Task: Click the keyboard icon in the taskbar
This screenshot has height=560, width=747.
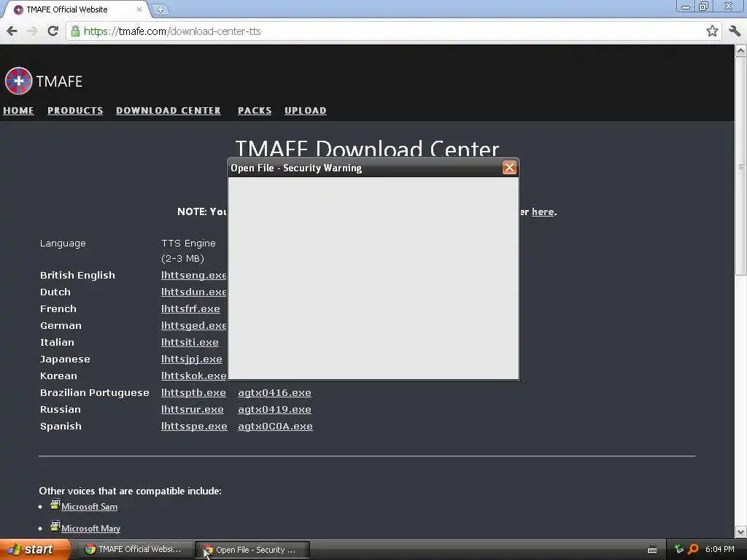Action: tap(652, 550)
